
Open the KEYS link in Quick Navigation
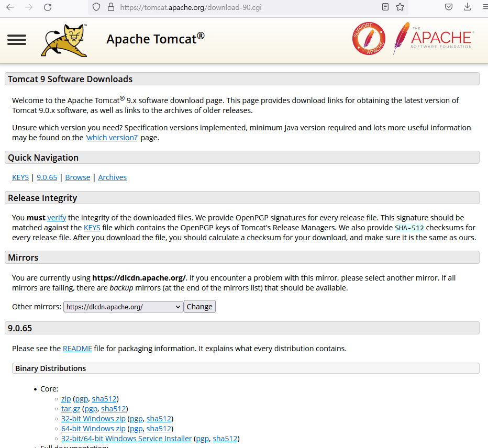coord(20,177)
